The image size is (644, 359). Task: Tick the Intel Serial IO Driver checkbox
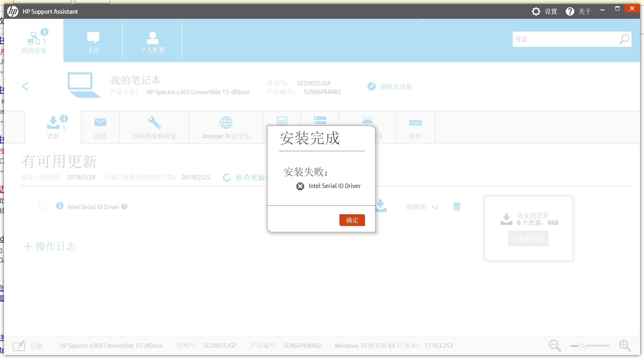click(42, 206)
